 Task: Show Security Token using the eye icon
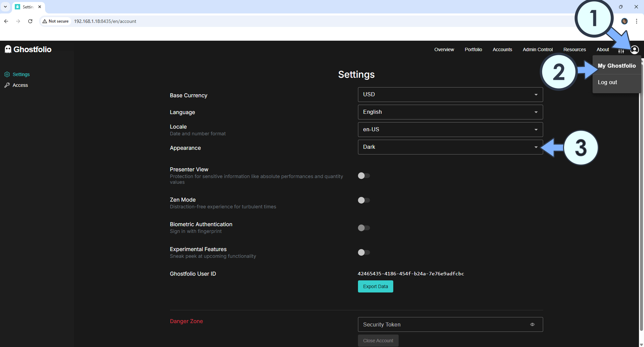coord(532,324)
